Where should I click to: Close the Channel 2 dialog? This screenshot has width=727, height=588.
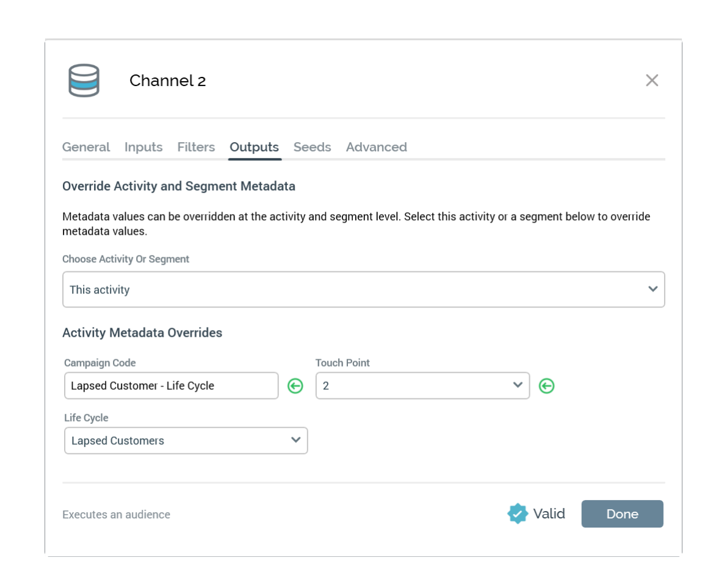pos(652,81)
